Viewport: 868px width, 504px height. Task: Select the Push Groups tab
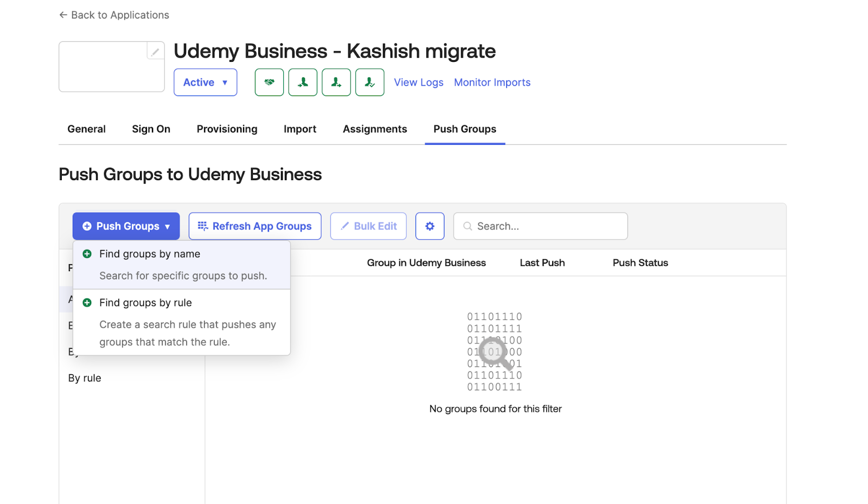[465, 129]
